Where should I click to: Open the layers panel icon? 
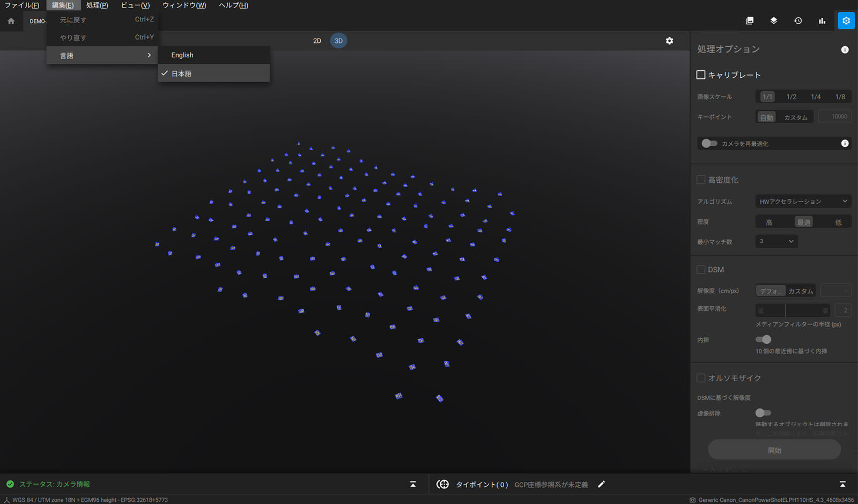click(x=774, y=21)
